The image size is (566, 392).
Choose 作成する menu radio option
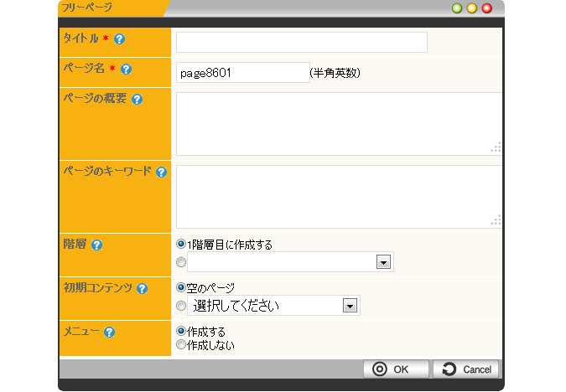181,331
